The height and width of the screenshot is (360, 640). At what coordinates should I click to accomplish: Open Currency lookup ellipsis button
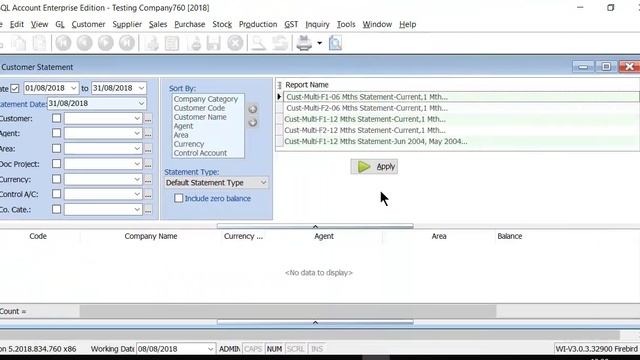(148, 179)
